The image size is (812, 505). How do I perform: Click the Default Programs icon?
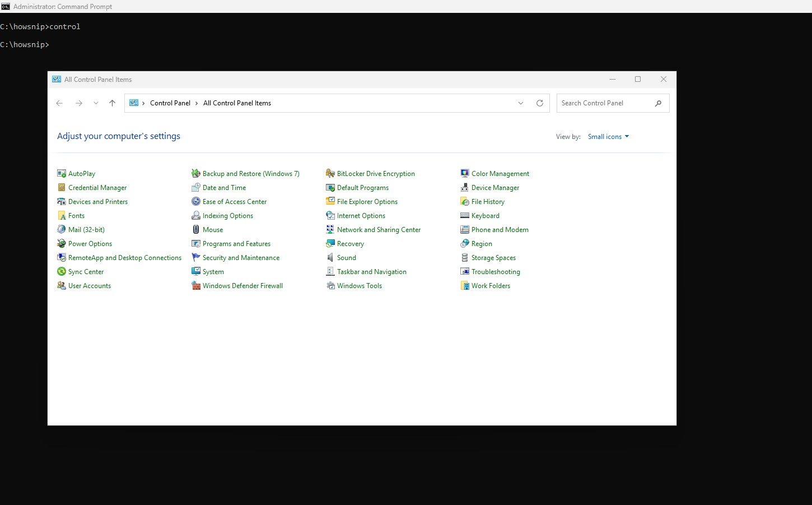(x=330, y=188)
